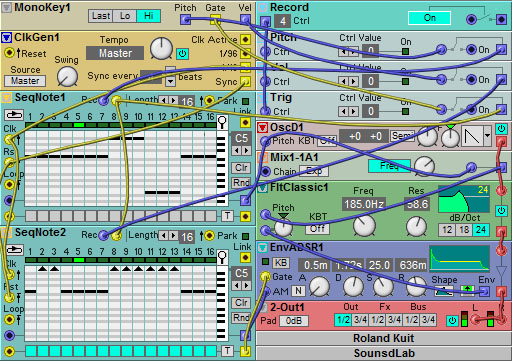Click the SeqNote1 Park input connector
The image size is (512, 361).
tap(209, 100)
